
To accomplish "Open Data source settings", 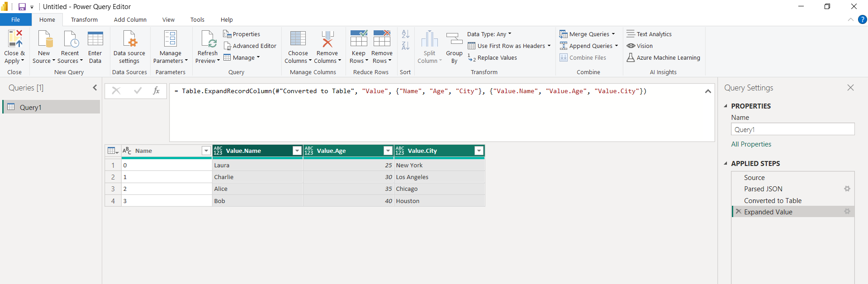I will pyautogui.click(x=129, y=47).
